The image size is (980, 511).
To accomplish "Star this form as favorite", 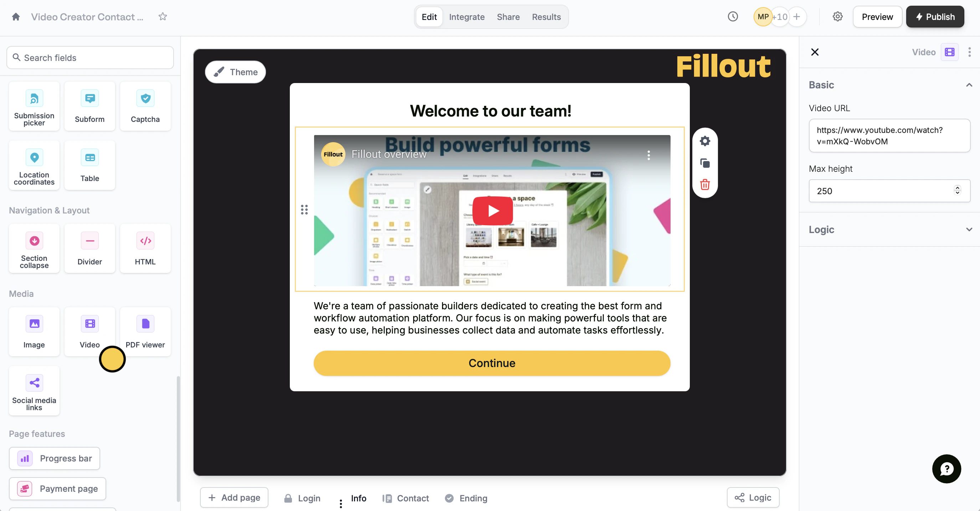I will pyautogui.click(x=163, y=17).
